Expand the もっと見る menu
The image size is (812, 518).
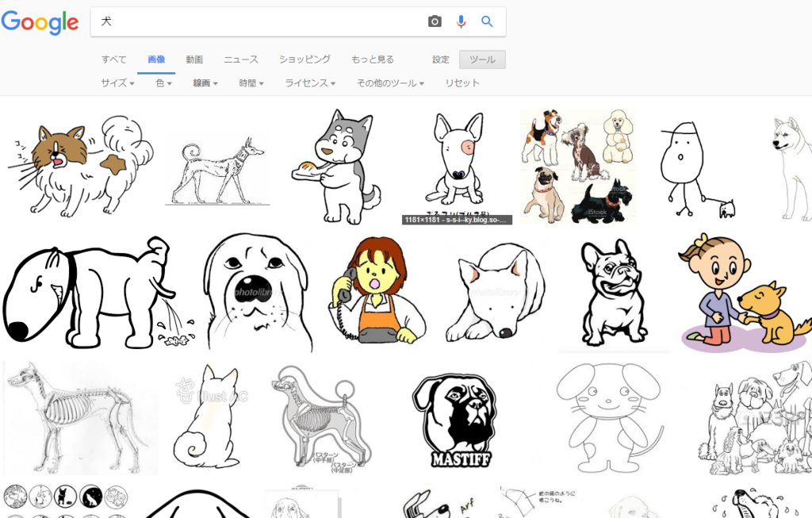pyautogui.click(x=373, y=59)
